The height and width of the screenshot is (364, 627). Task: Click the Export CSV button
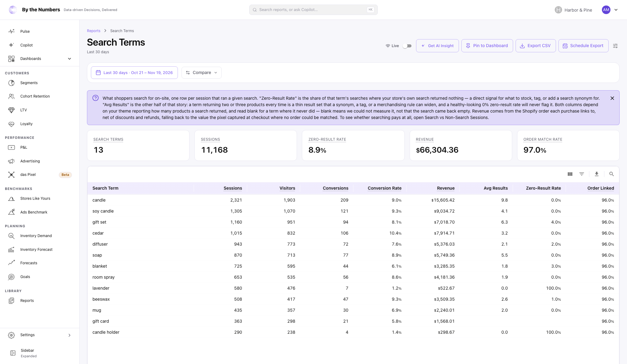click(x=535, y=46)
